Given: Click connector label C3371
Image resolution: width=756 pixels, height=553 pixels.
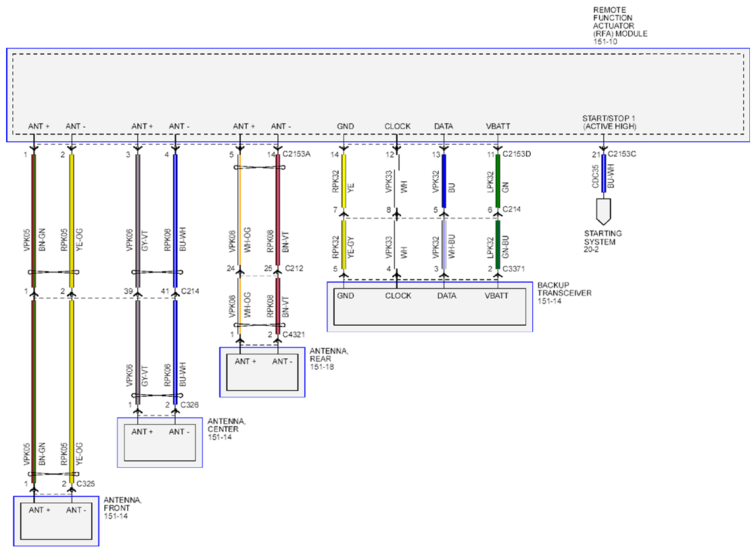Looking at the screenshot, I should [x=513, y=268].
